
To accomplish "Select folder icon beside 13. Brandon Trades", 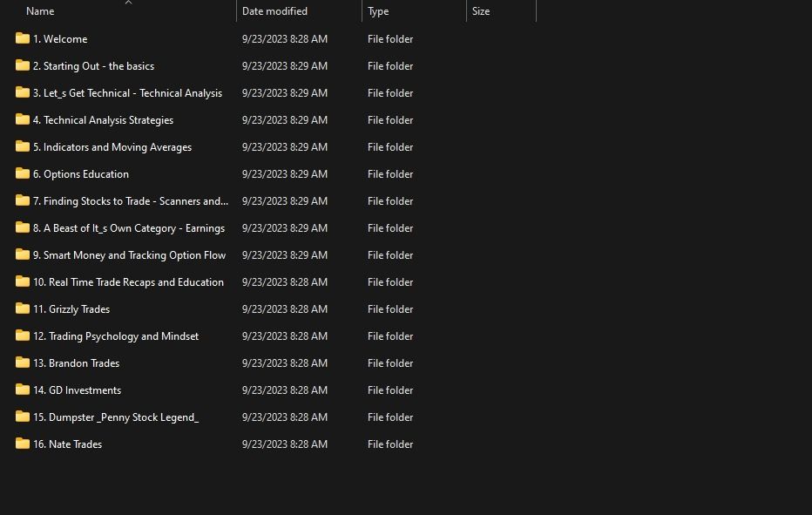I will point(23,363).
